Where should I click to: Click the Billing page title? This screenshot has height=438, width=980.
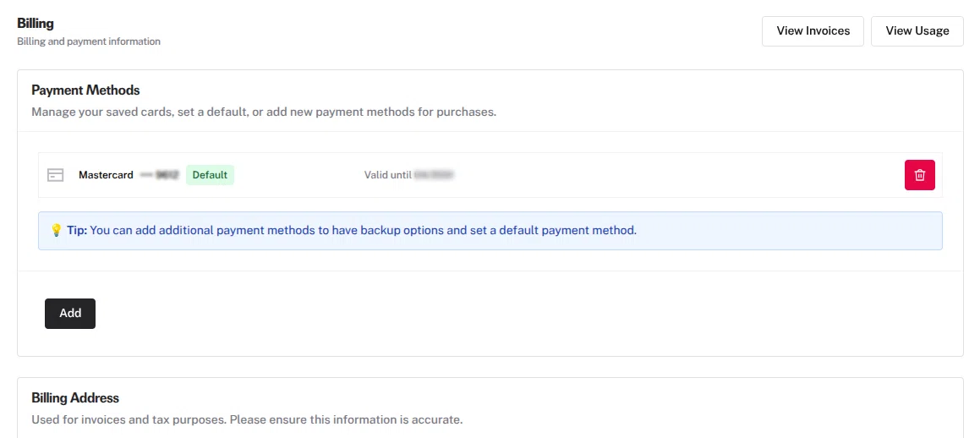pyautogui.click(x=35, y=23)
